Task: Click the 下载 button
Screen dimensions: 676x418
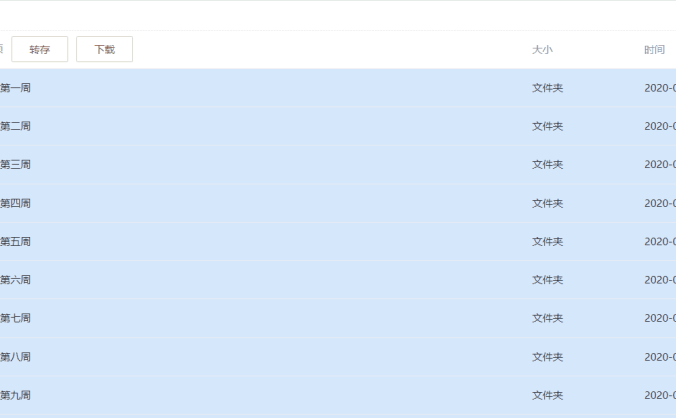Action: (x=104, y=49)
